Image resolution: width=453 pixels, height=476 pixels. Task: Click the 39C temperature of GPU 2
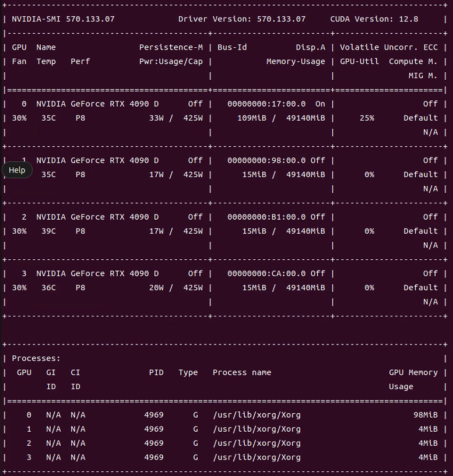[x=48, y=231]
